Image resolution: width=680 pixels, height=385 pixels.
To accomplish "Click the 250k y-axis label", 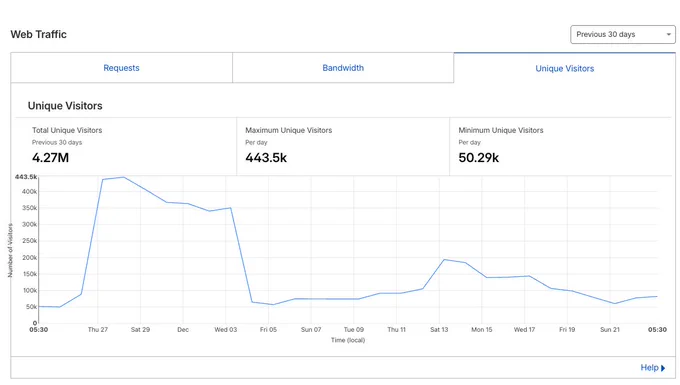I will (29, 241).
